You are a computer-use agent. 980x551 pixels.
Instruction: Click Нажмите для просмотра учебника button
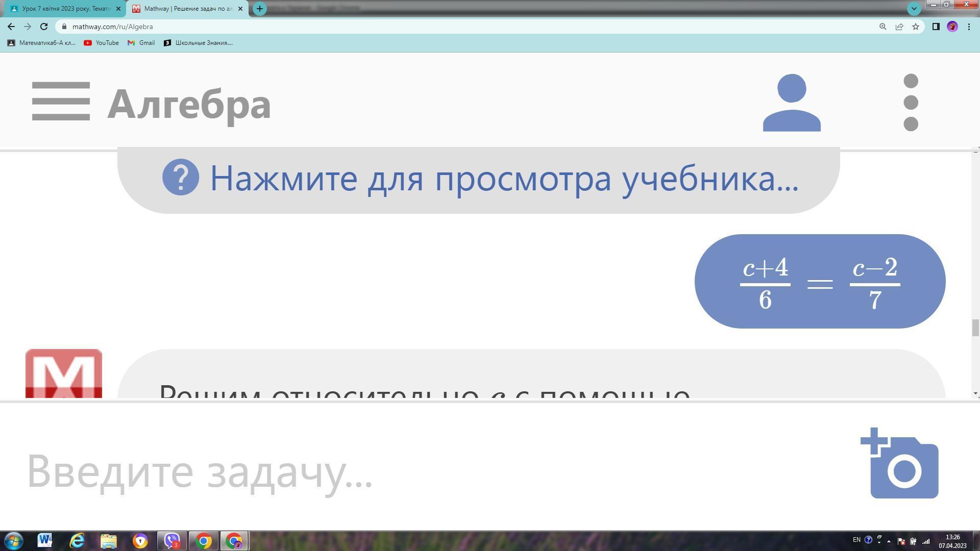pos(479,179)
